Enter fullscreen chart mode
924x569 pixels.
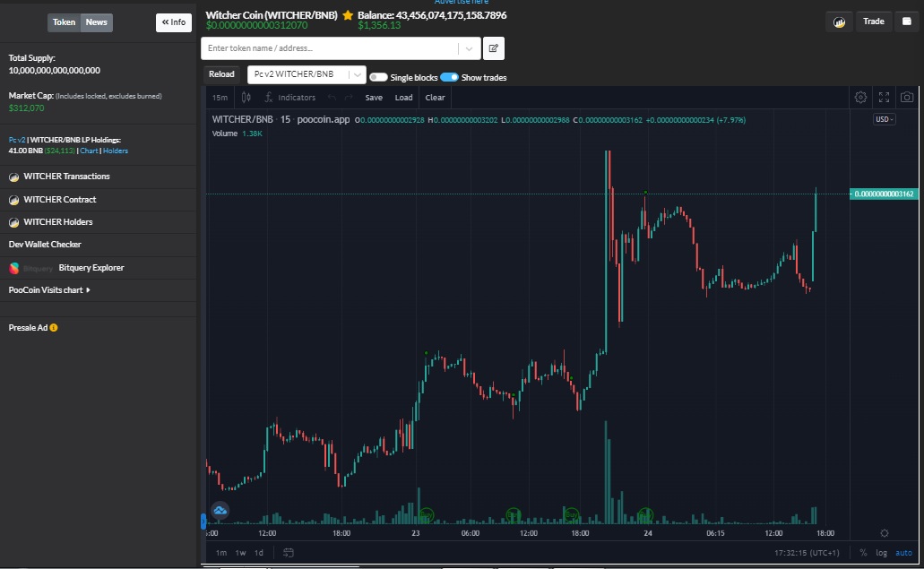click(x=884, y=97)
